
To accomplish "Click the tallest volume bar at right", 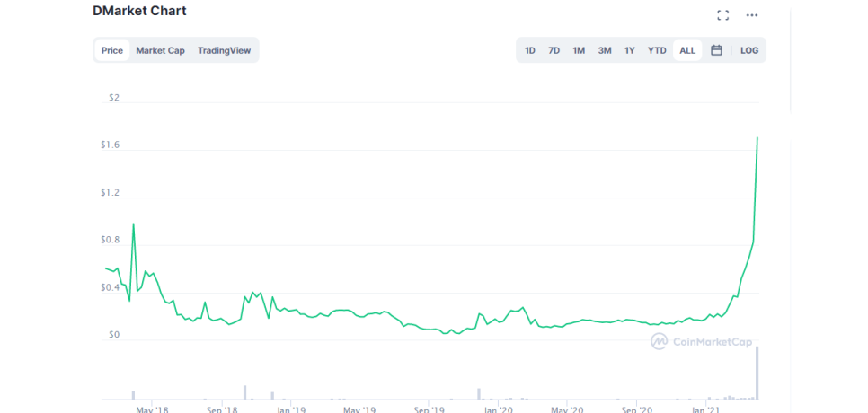I will (x=757, y=373).
